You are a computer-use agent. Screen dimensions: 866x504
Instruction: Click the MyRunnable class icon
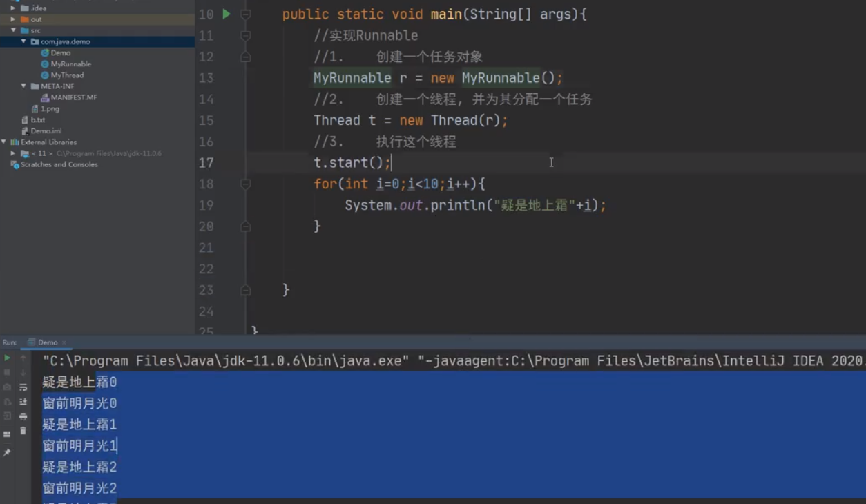(x=45, y=64)
